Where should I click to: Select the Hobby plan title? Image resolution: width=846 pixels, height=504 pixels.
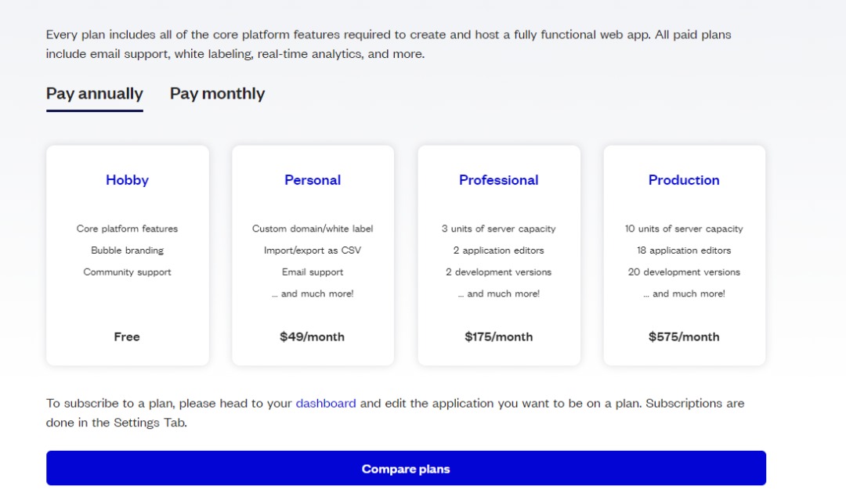click(x=127, y=180)
